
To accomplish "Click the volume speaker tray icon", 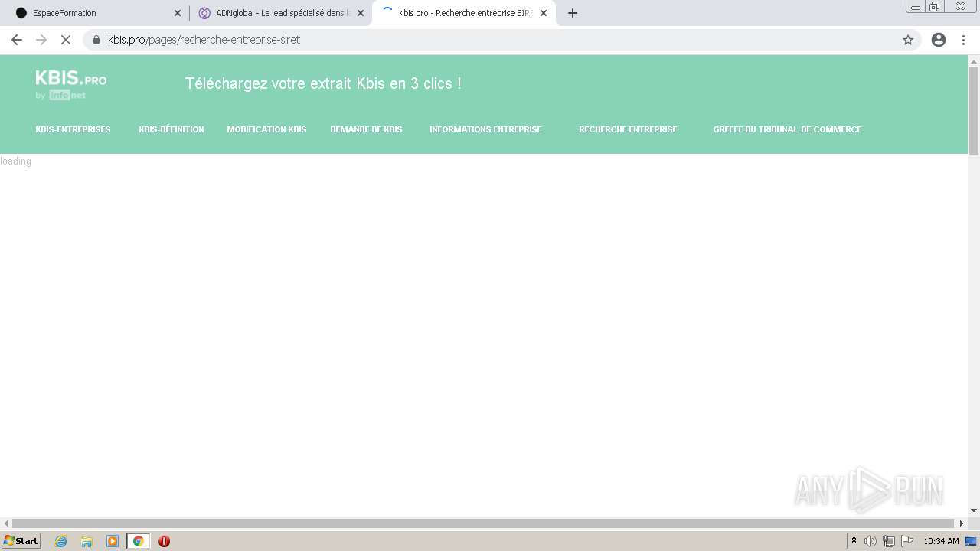I will [x=871, y=541].
